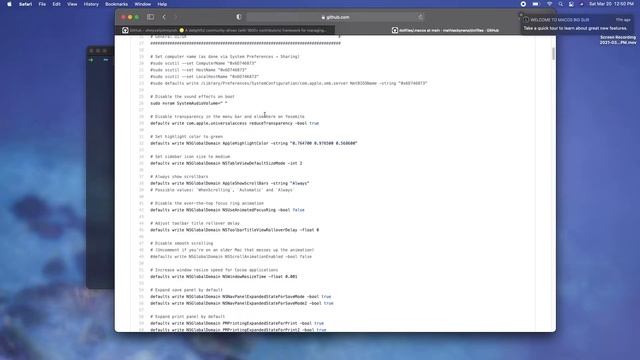640x360 pixels.
Task: Click the github.com address bar
Action: [x=335, y=17]
